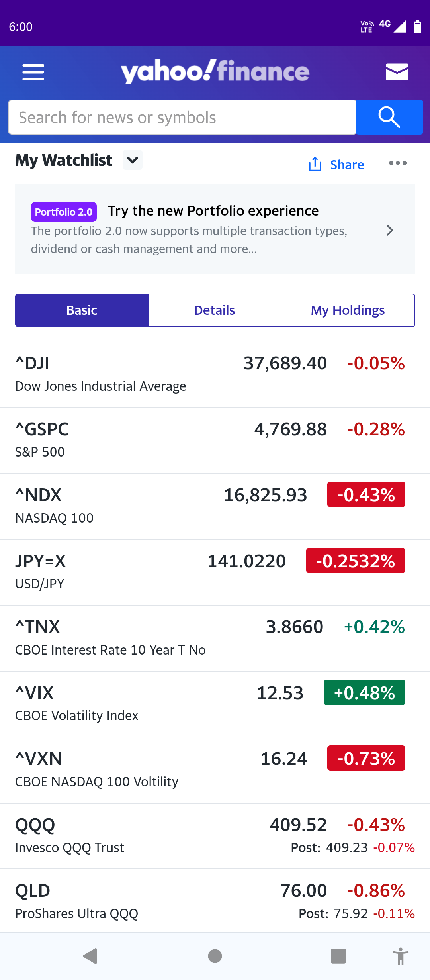Expand the My Watchlist dropdown arrow
The image size is (430, 980).
click(x=133, y=160)
